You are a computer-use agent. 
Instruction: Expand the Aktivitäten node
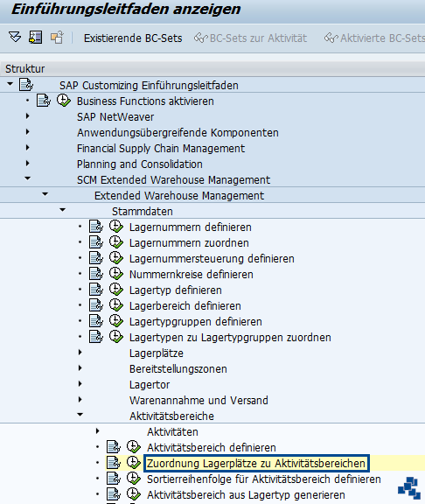98,431
